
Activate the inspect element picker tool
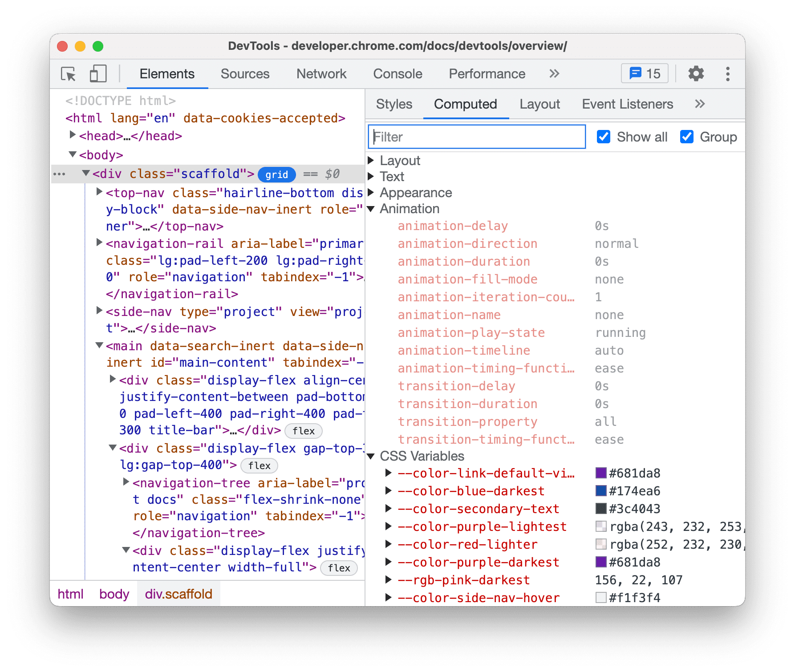(69, 74)
